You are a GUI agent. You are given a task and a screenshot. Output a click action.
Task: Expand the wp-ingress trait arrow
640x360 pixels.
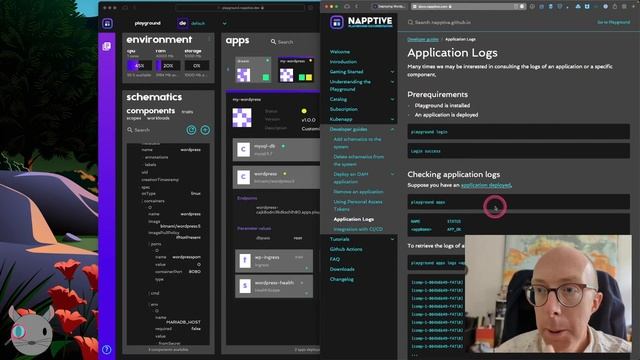[x=307, y=268]
